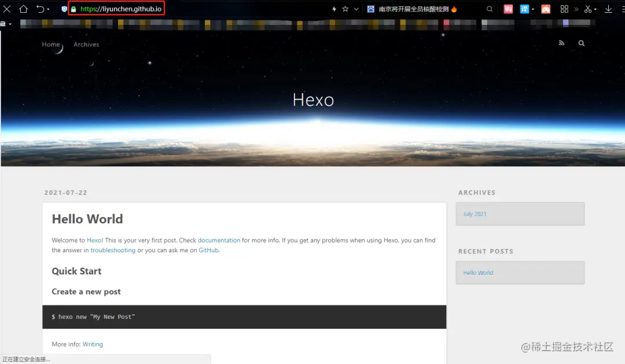The image size is (625, 364).
Task: Open the RSS feed icon
Action: [561, 43]
